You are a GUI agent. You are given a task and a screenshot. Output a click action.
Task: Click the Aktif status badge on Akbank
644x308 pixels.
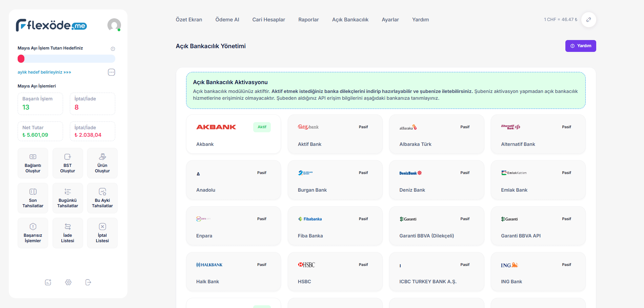coord(262,127)
